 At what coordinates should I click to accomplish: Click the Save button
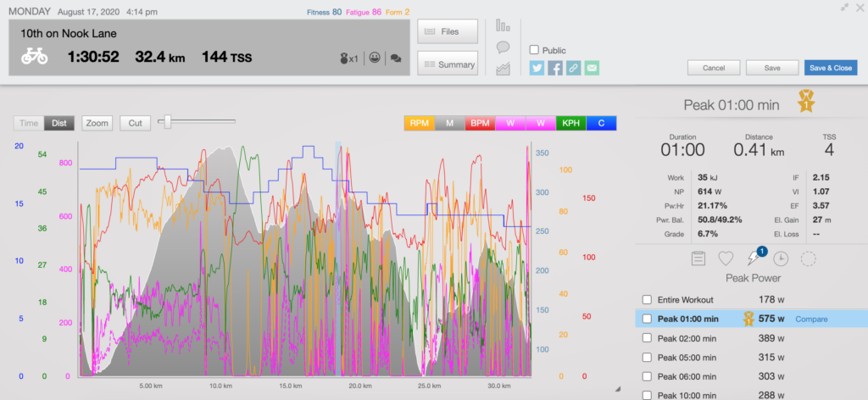pos(771,68)
